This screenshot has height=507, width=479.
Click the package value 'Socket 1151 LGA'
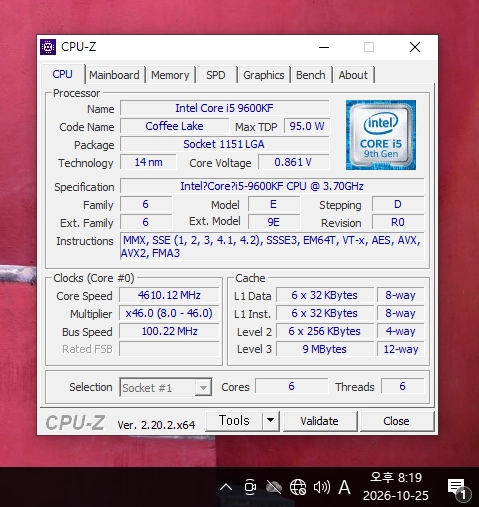(x=225, y=144)
